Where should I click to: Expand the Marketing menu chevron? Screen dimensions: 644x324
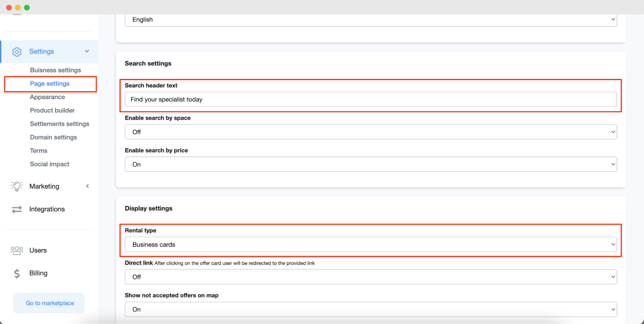[87, 186]
